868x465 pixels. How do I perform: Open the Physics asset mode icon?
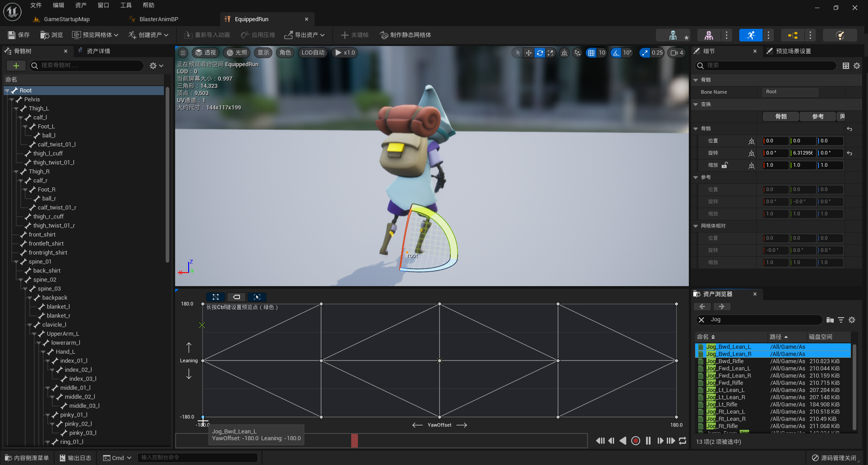pyautogui.click(x=840, y=35)
